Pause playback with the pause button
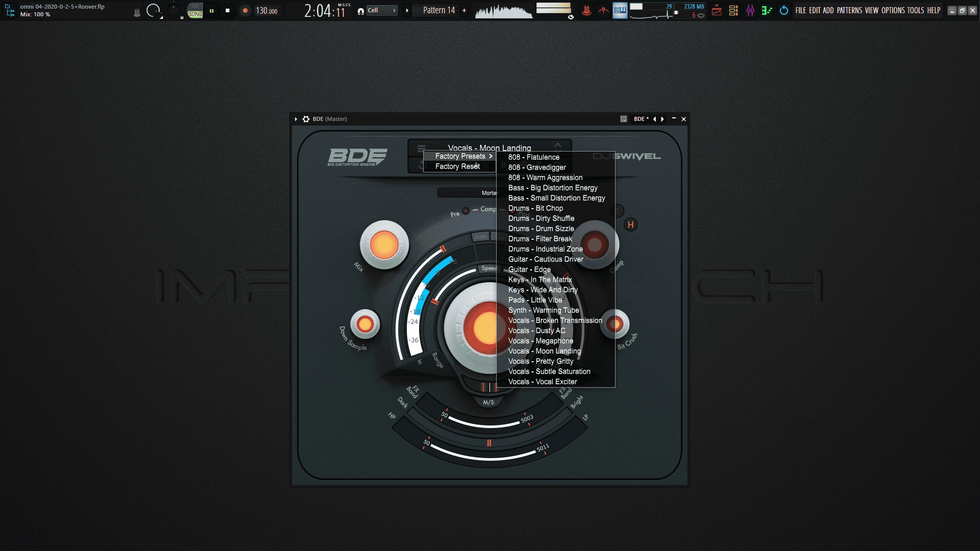 tap(211, 10)
